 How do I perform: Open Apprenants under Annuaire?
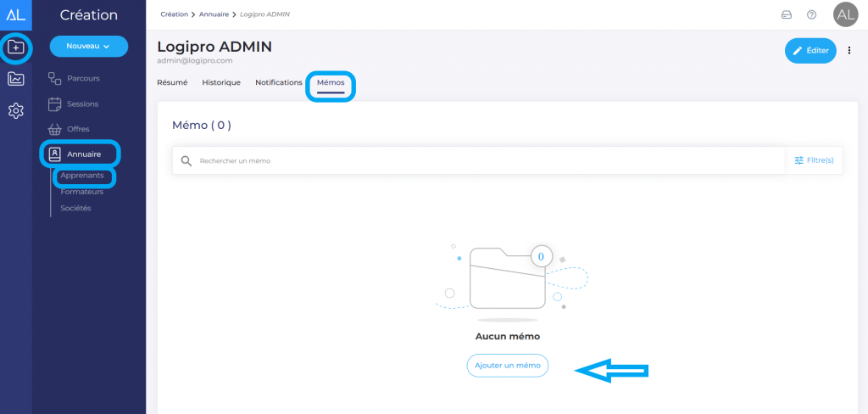pyautogui.click(x=82, y=175)
